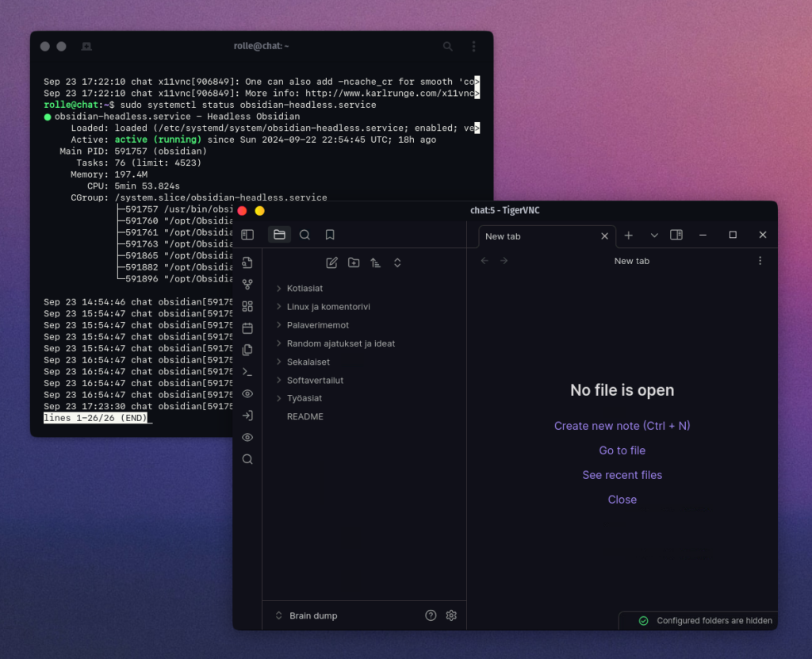This screenshot has height=659, width=812.
Task: Open Obsidian help question mark icon
Action: click(431, 615)
